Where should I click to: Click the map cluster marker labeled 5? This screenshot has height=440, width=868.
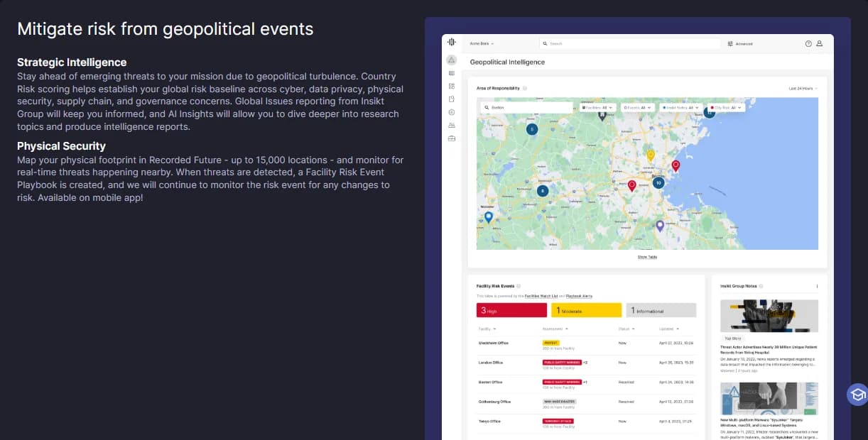pos(531,129)
